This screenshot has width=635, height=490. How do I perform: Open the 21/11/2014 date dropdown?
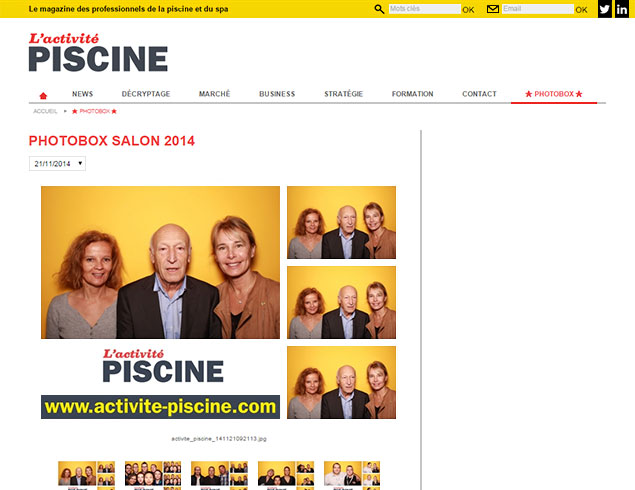[57, 164]
